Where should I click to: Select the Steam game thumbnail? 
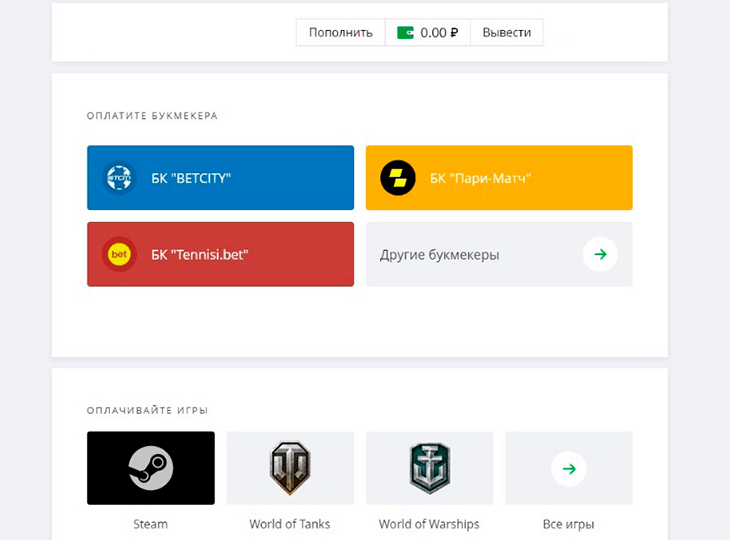coord(151,468)
